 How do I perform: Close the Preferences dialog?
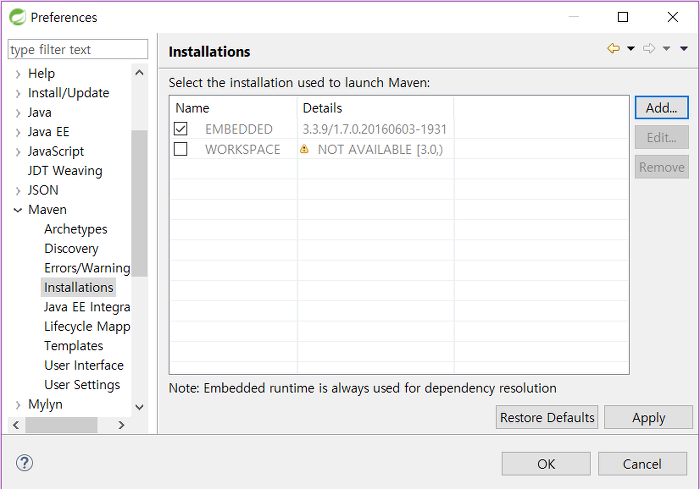point(673,17)
